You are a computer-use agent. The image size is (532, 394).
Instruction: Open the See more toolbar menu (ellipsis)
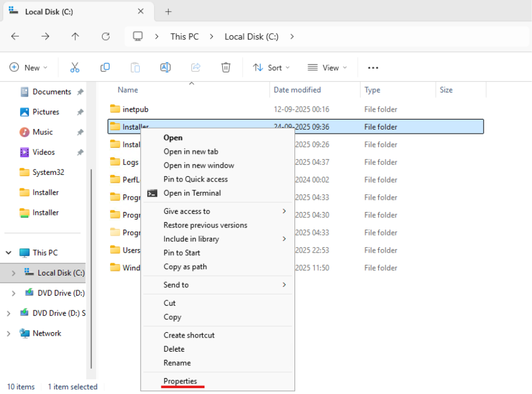pyautogui.click(x=372, y=67)
